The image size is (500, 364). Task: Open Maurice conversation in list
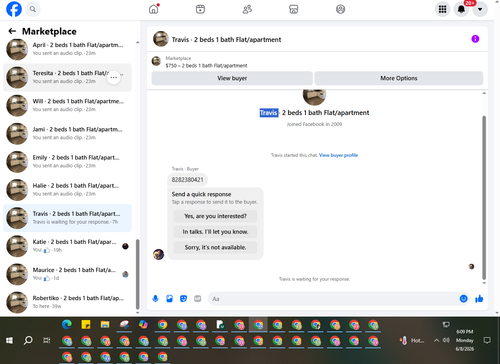tap(67, 274)
